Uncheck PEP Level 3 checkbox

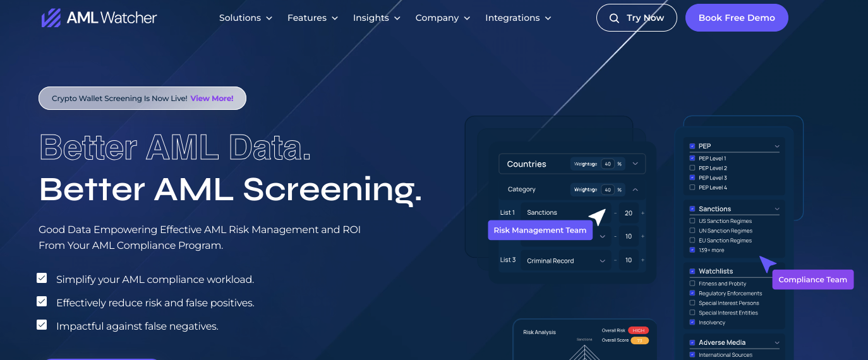(692, 178)
